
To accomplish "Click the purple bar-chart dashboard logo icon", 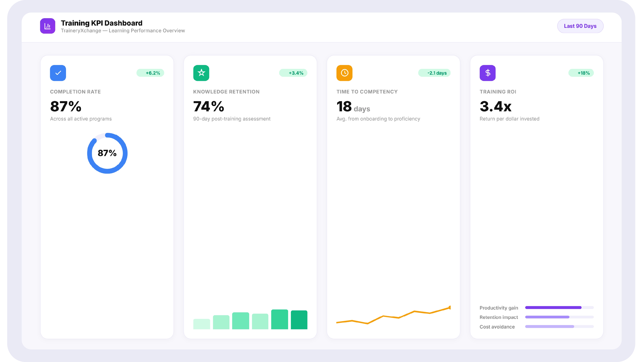I will coord(47,26).
